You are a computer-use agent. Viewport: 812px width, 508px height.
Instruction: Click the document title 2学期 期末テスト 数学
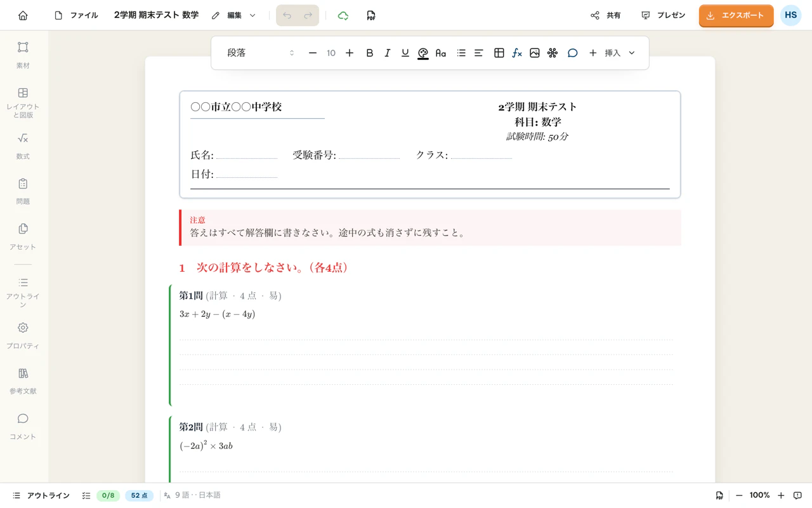(156, 15)
